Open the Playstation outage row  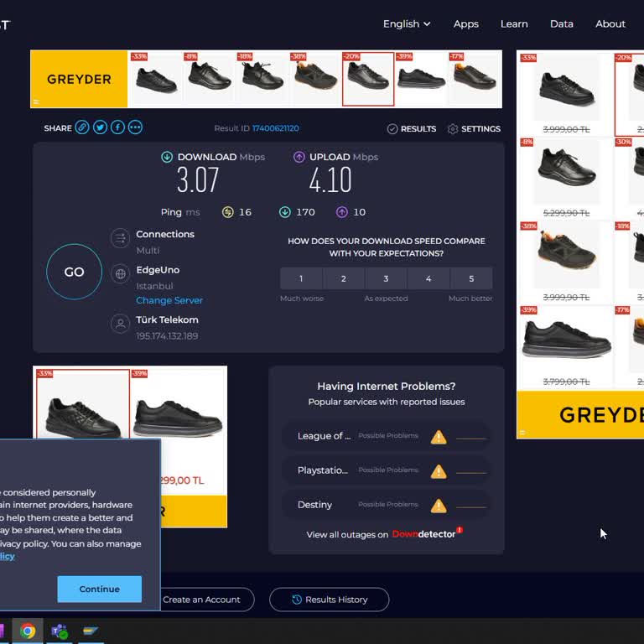pos(386,470)
